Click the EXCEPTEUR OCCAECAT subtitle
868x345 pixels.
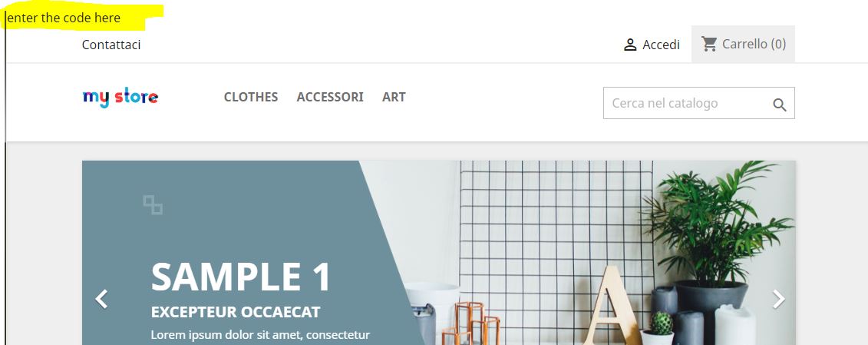coord(236,312)
